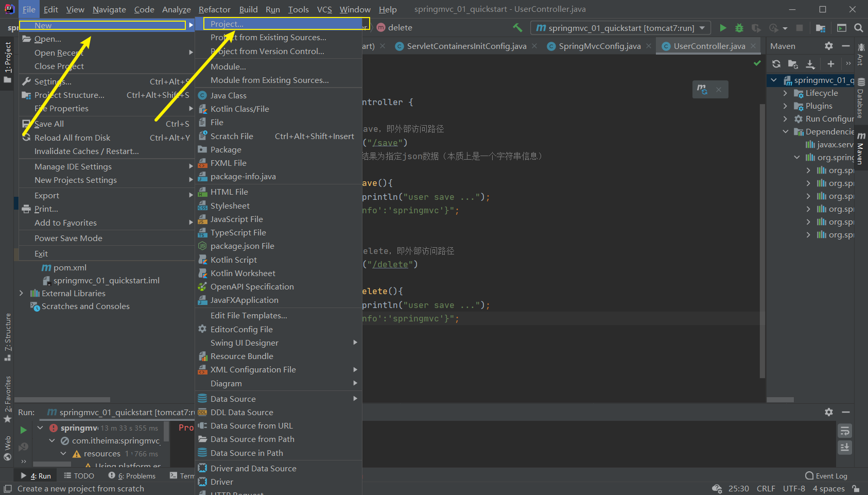
Task: Switch to SpringMvcConfig.java tab
Action: tap(599, 46)
